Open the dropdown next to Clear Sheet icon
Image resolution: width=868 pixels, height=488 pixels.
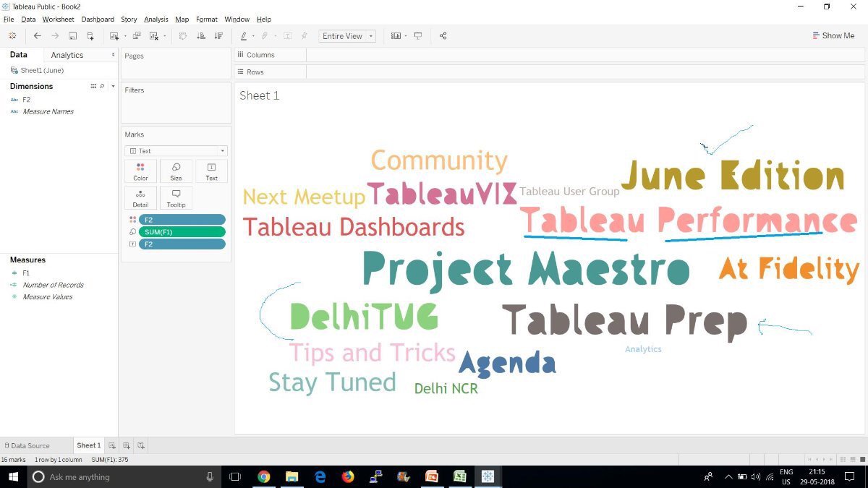(x=165, y=35)
